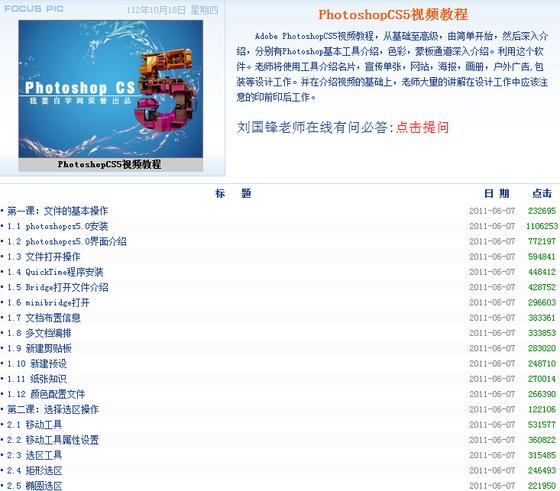Screen dimensions: 560x491
Task: Click the click count 232695
Action: (542, 211)
